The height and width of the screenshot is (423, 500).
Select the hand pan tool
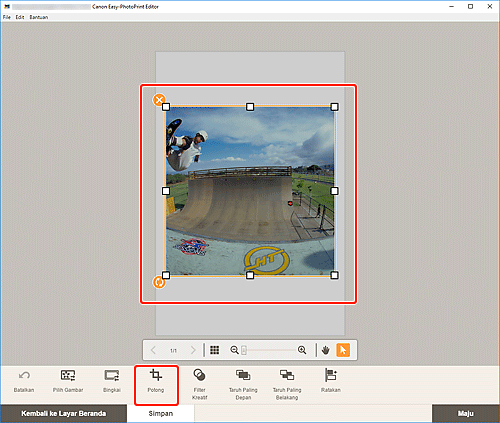tap(326, 350)
